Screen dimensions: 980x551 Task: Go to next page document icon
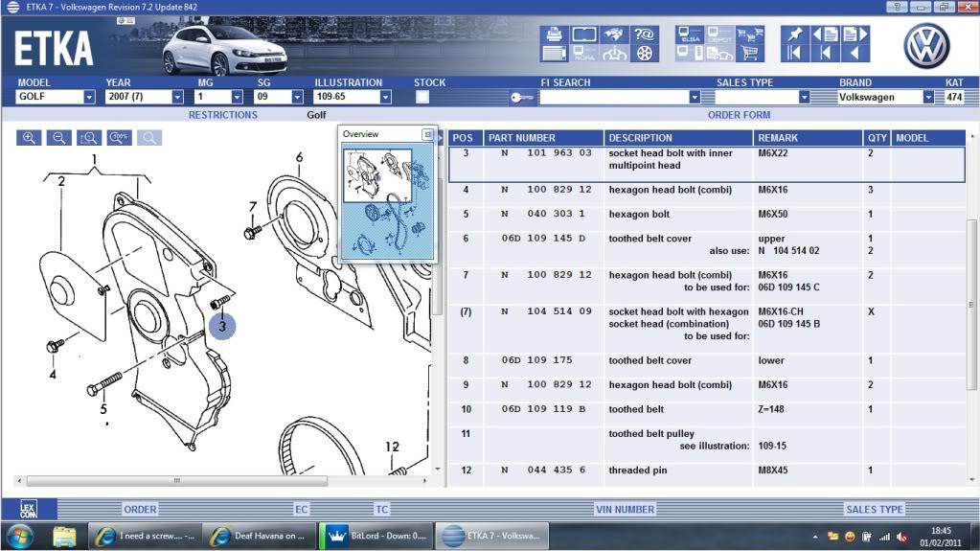click(x=855, y=34)
